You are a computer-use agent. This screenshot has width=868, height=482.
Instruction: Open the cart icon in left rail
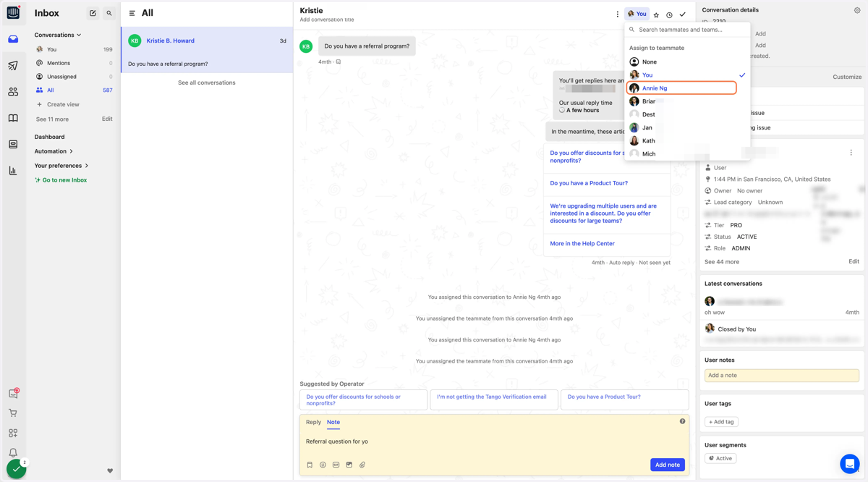tap(13, 413)
